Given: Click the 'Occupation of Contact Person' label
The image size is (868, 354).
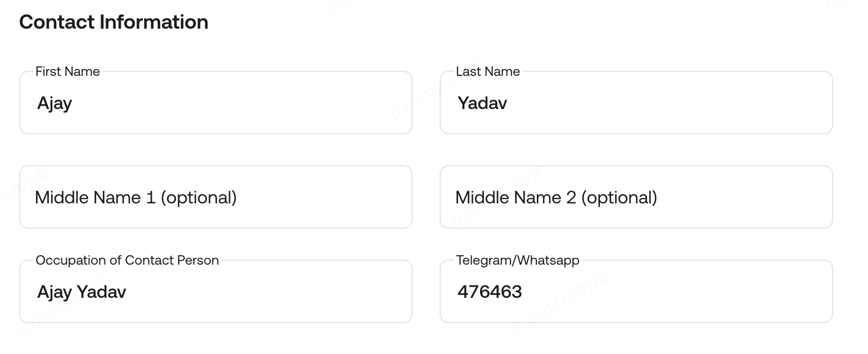Looking at the screenshot, I should tap(127, 261).
